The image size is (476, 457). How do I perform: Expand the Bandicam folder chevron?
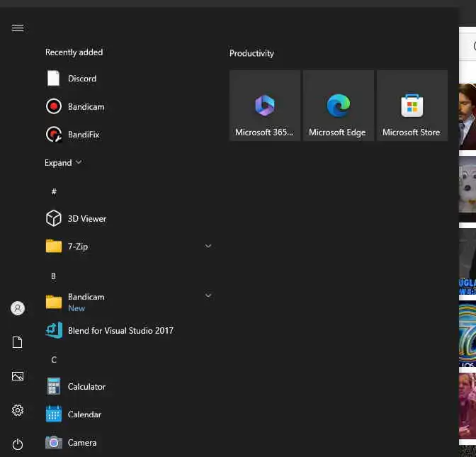tap(208, 295)
